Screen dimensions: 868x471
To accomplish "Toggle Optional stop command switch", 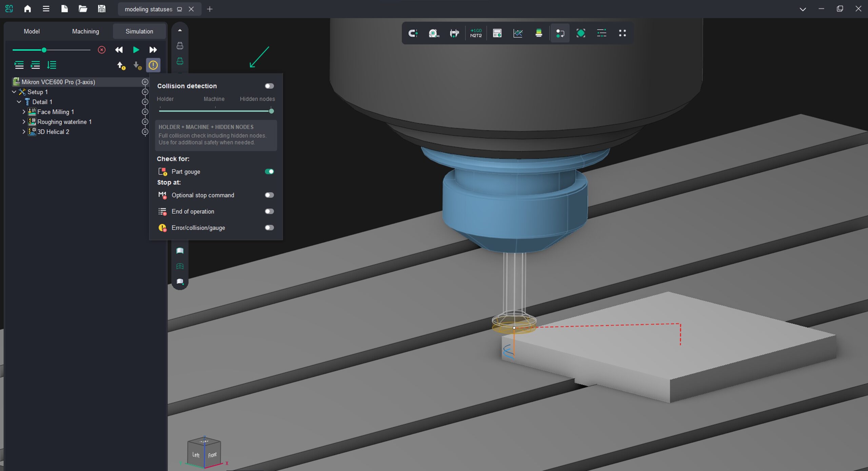I will 269,195.
